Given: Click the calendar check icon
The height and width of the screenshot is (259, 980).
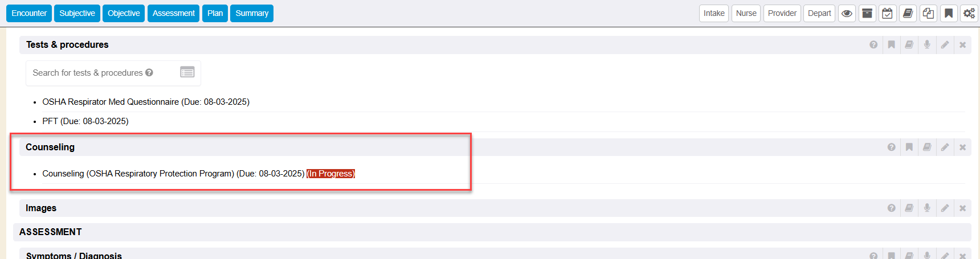Looking at the screenshot, I should [888, 14].
